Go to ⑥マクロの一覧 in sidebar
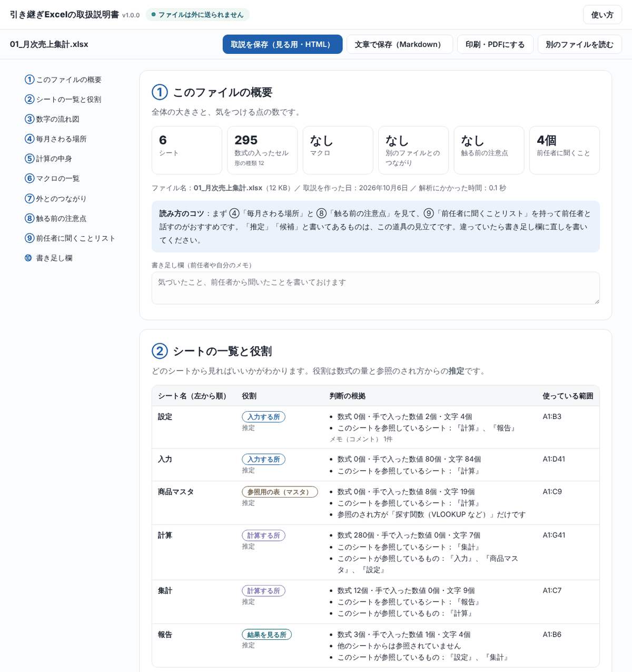 [52, 178]
